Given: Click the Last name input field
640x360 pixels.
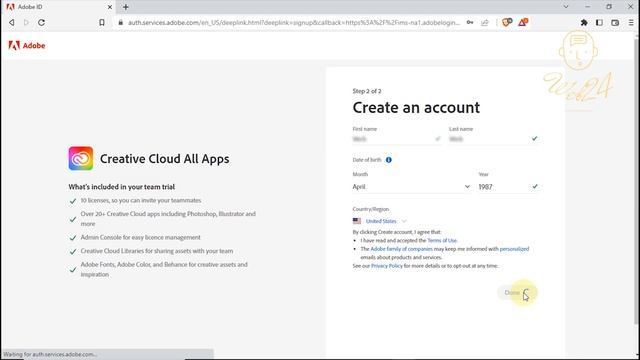Looking at the screenshot, I should tap(493, 139).
